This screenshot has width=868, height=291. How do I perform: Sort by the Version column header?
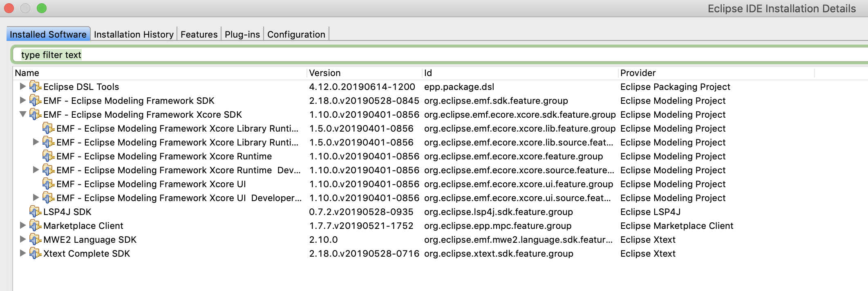pos(365,73)
